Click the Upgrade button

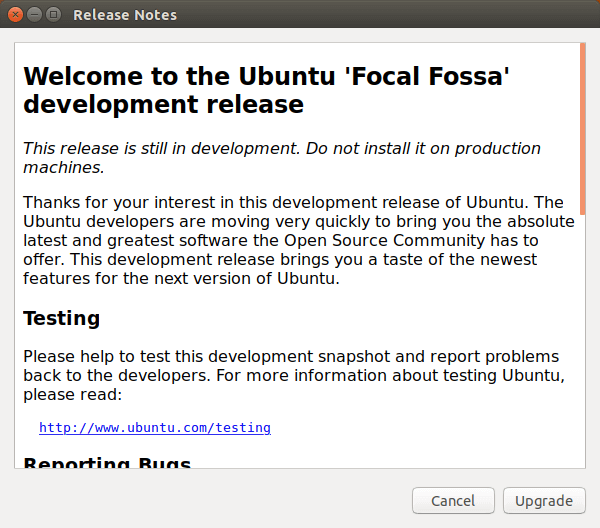pyautogui.click(x=544, y=500)
